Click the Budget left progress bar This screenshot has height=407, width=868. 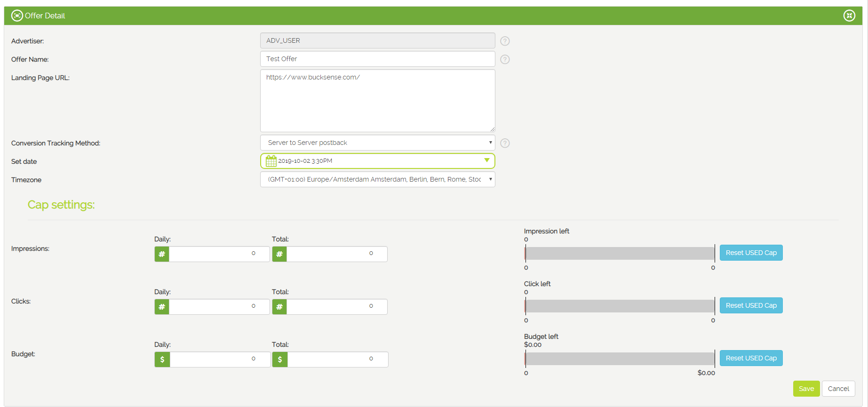click(x=620, y=359)
